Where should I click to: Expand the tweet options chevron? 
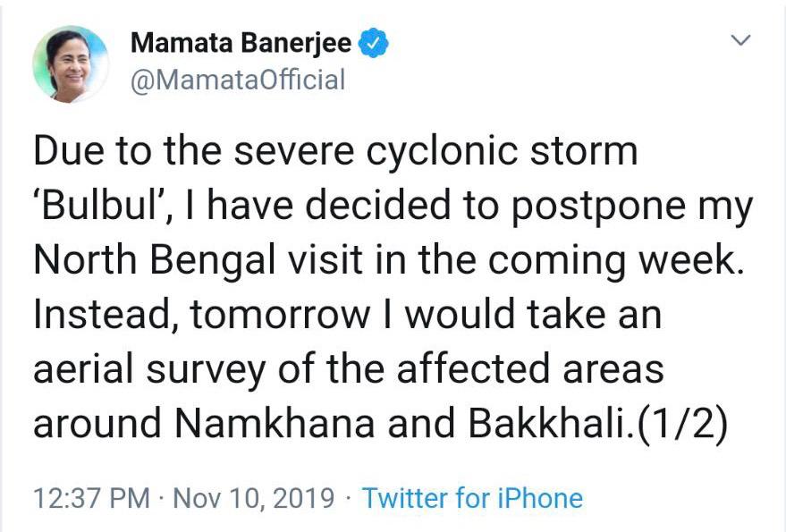[740, 39]
